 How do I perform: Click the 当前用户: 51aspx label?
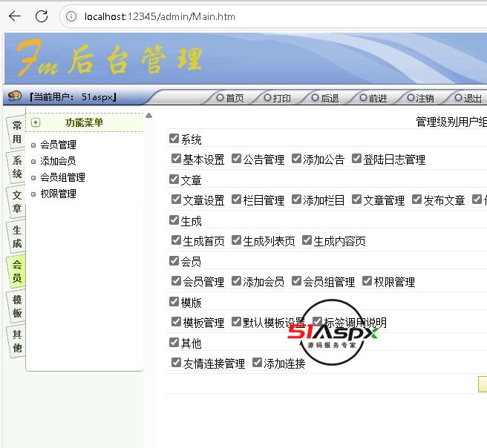click(x=73, y=97)
